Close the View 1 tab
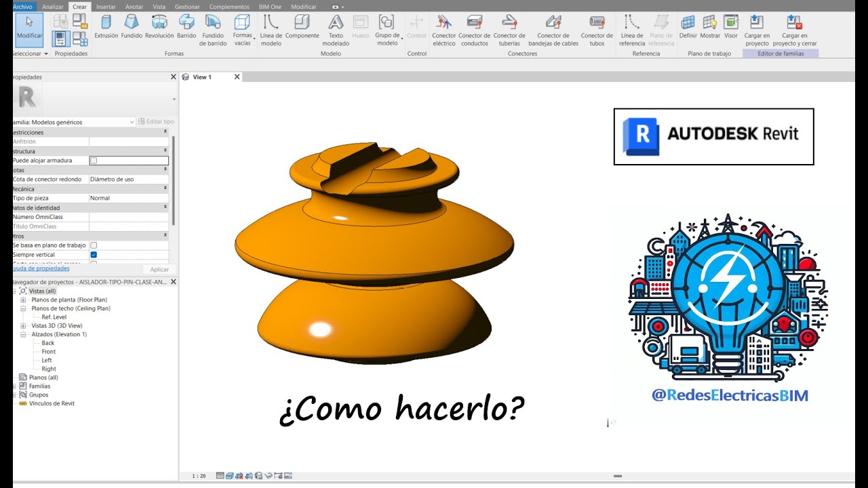 [237, 77]
